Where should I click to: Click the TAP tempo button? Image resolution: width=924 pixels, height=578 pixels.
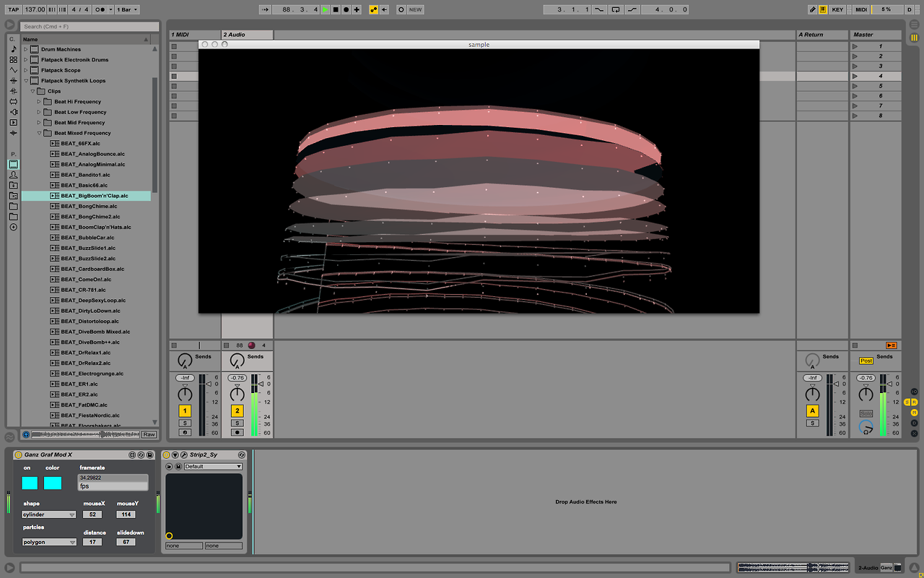tap(12, 9)
